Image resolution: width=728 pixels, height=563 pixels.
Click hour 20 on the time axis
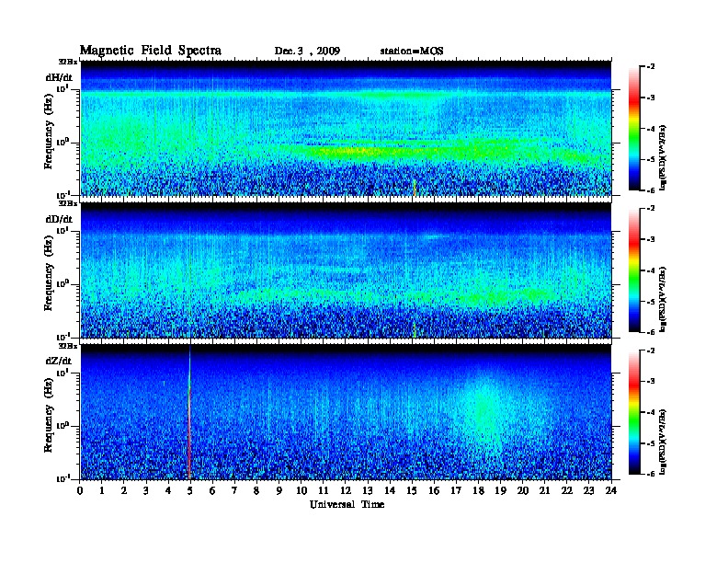pos(522,491)
